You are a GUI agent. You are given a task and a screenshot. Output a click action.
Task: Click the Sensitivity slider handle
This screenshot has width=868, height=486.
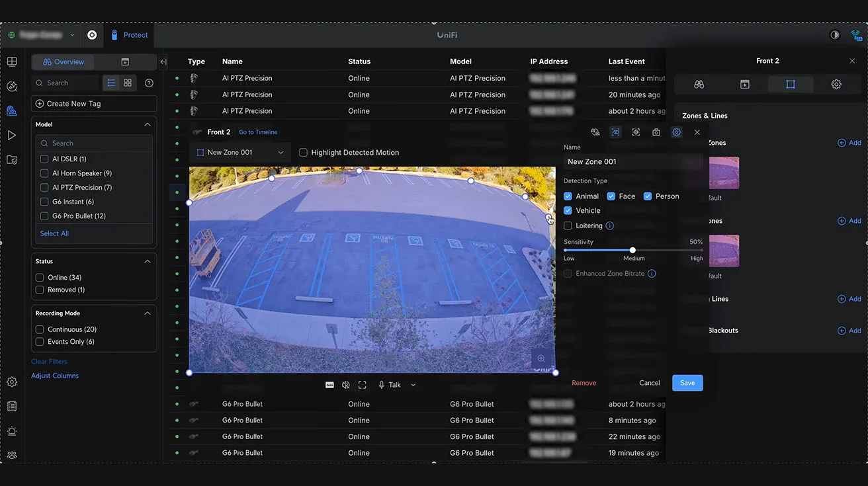[x=632, y=250]
